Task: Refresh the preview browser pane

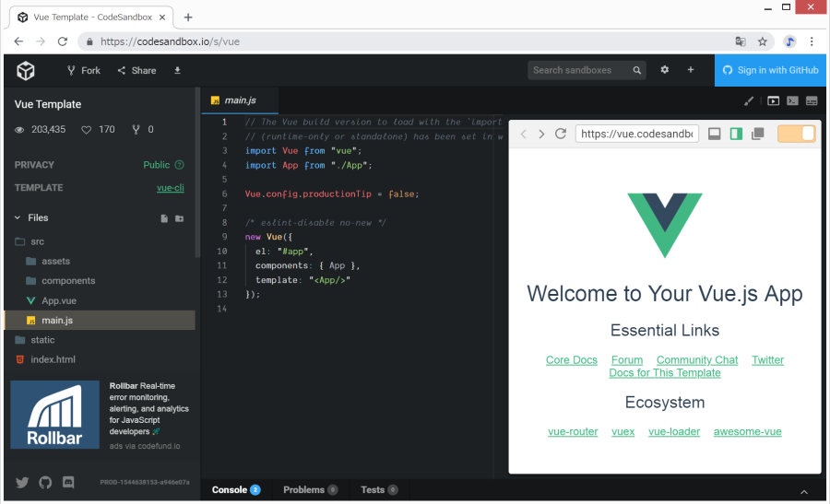Action: pos(560,134)
